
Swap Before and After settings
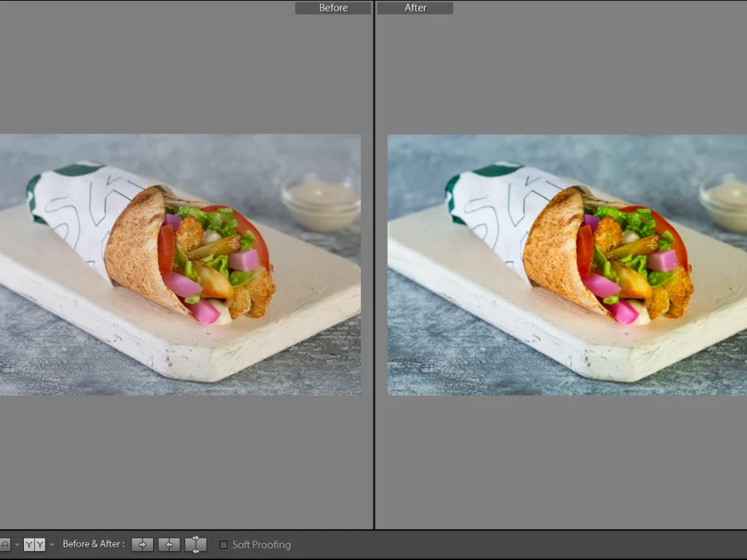[196, 544]
